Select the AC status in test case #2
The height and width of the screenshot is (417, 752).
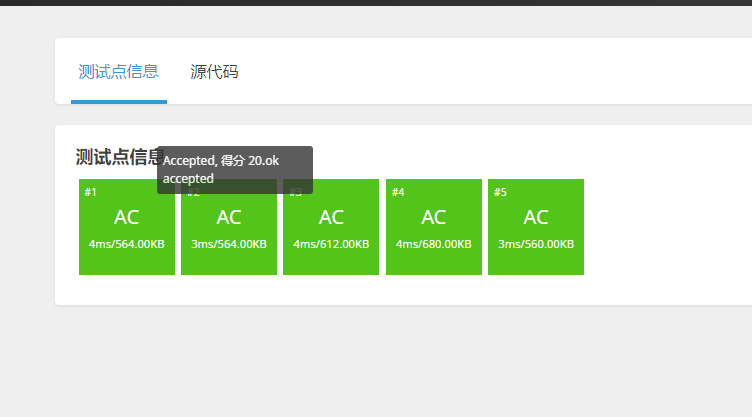229,217
